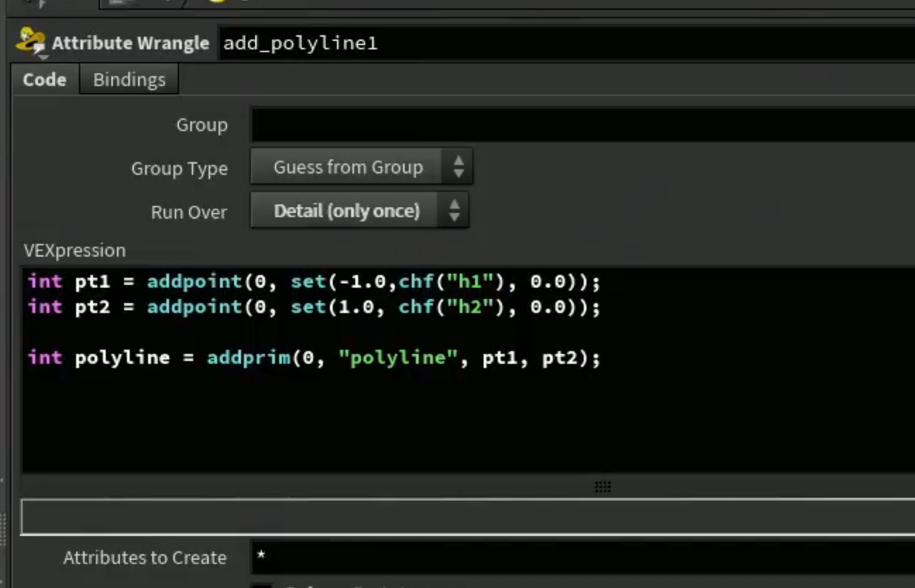The height and width of the screenshot is (588, 915).
Task: Click the VEXpression parameter label
Action: point(75,250)
